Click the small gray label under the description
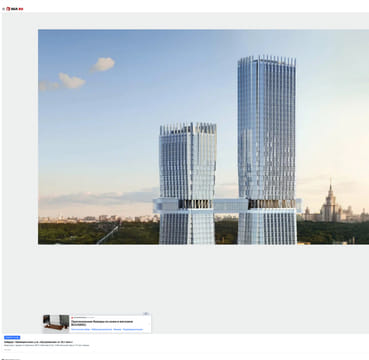This screenshot has height=360, width=369. pyautogui.click(x=7, y=350)
